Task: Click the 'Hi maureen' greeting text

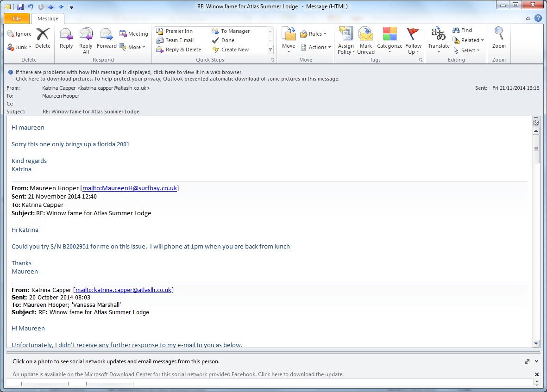Action: (x=28, y=128)
